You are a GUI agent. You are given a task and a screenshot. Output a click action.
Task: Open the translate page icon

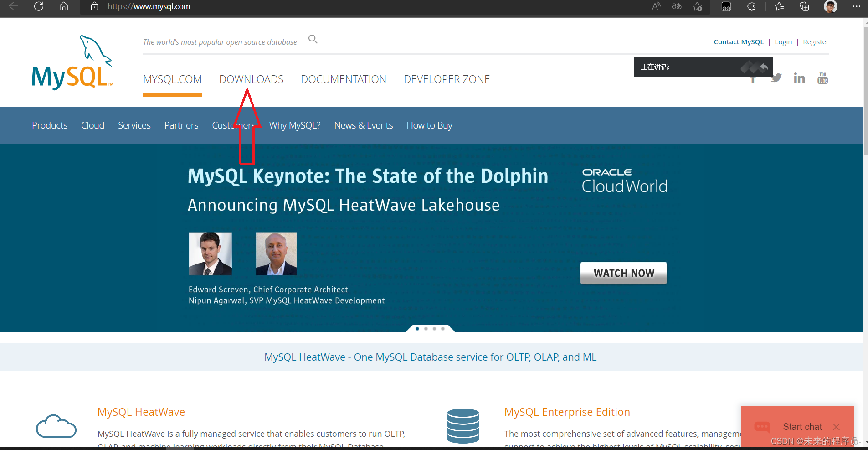point(677,6)
